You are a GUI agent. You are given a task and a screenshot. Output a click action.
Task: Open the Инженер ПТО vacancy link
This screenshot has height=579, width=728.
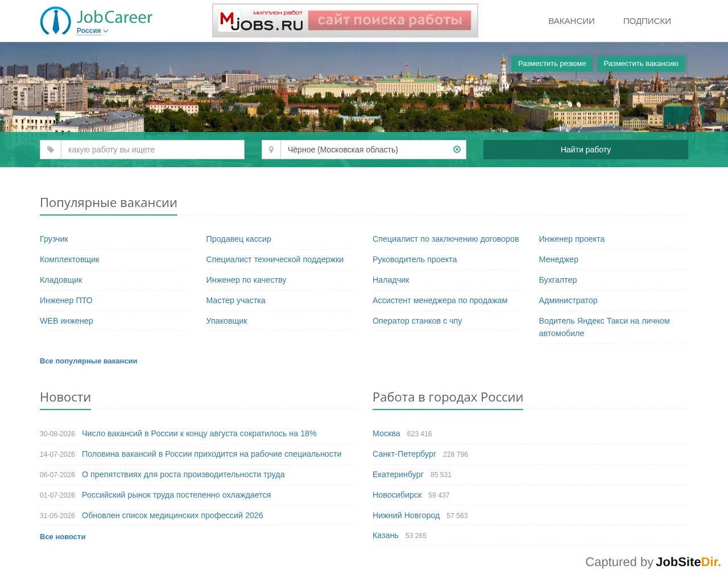tap(66, 300)
